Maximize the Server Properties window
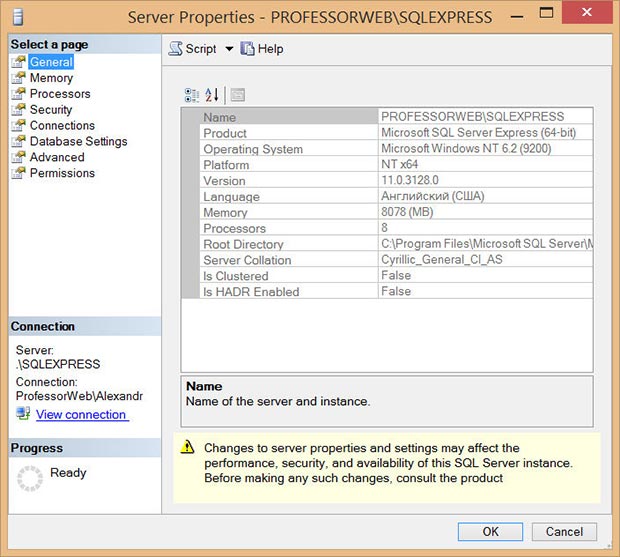The height and width of the screenshot is (557, 620). click(546, 13)
